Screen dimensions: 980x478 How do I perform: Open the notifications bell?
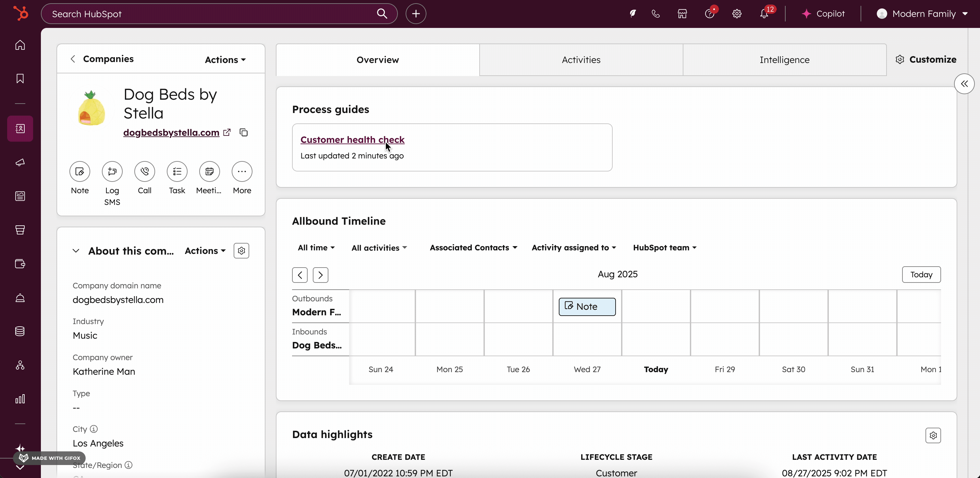(764, 14)
